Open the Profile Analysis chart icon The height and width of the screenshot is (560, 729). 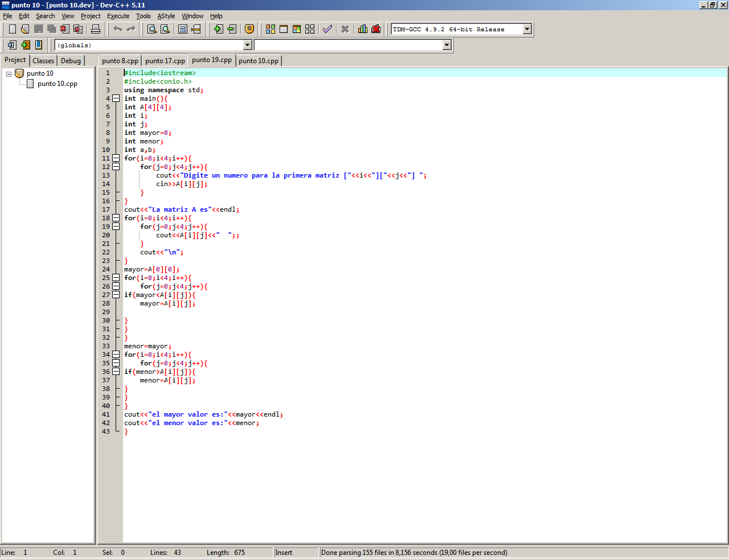(363, 29)
